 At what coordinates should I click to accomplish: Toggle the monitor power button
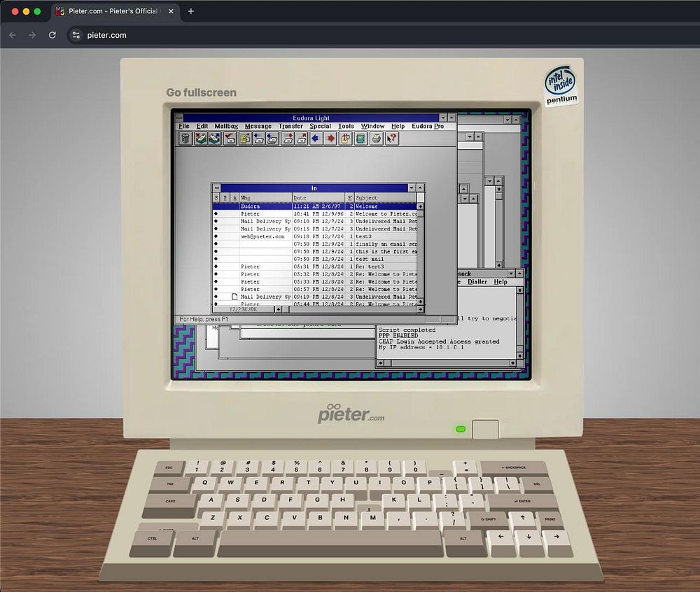coord(485,429)
